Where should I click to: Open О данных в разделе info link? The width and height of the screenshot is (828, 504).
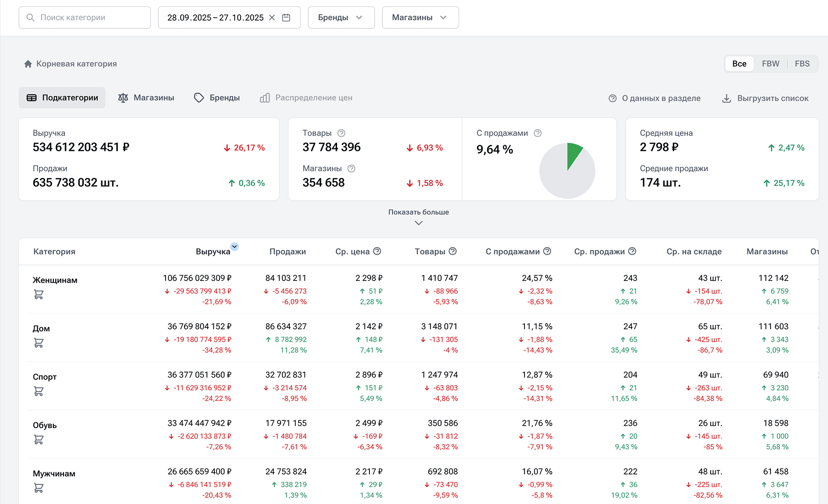(655, 98)
